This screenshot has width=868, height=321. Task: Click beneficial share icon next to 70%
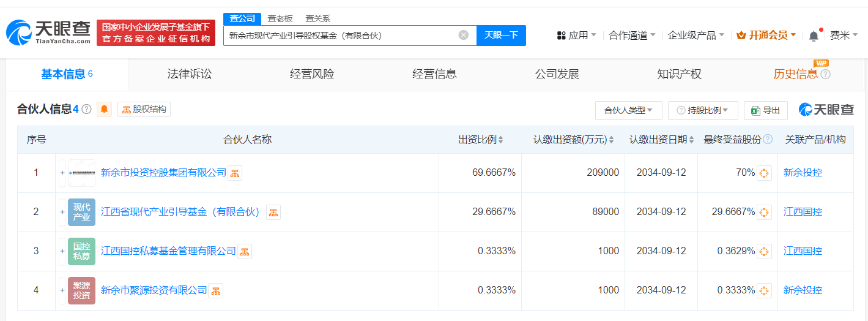pos(763,173)
